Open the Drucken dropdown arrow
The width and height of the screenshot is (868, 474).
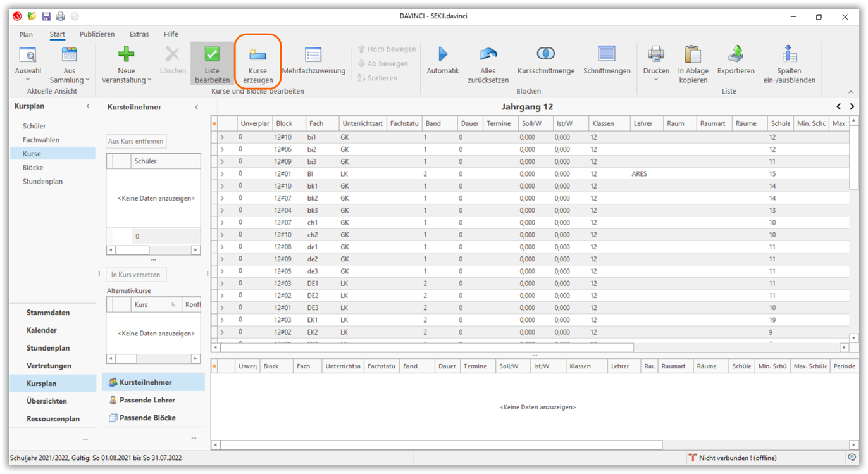[655, 80]
